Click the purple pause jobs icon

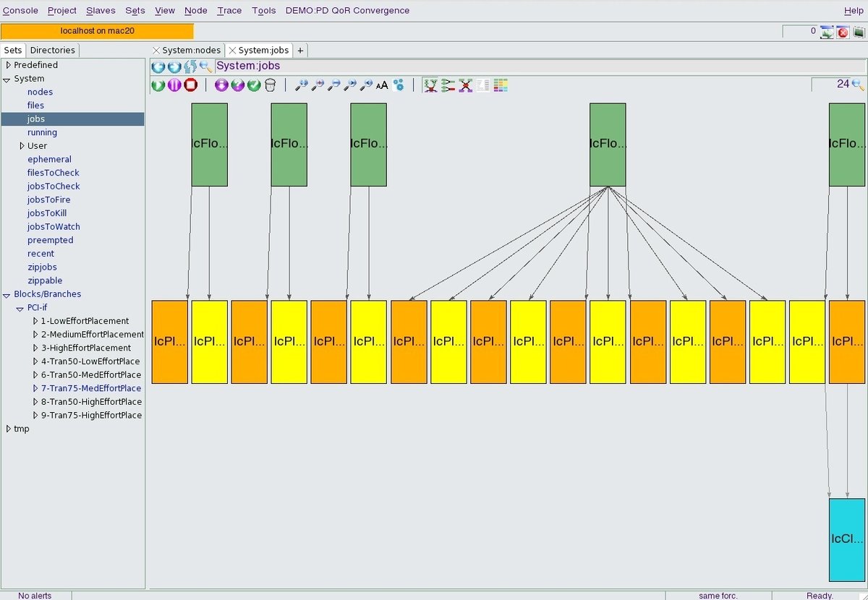click(174, 85)
